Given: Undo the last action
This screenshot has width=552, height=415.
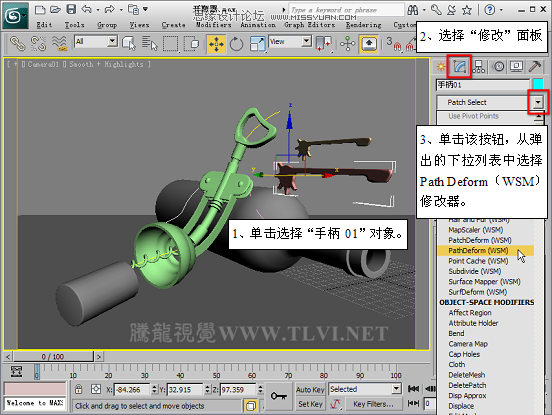Looking at the screenshot, I should [x=87, y=10].
